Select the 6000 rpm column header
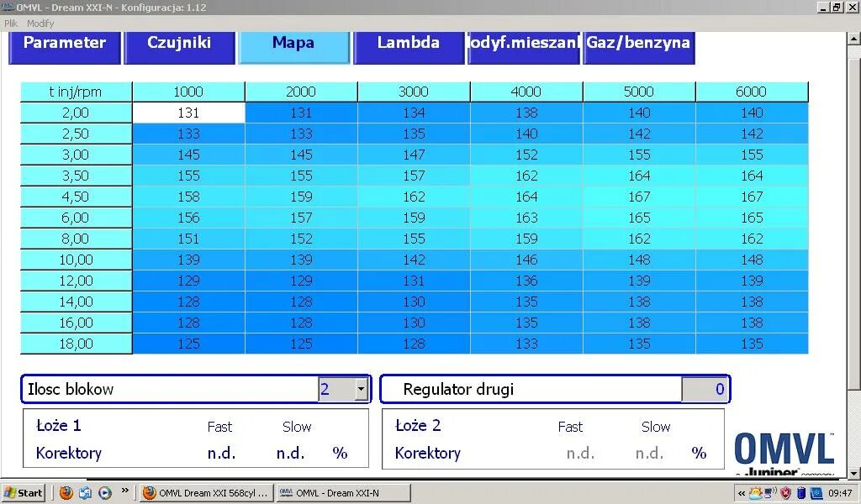The width and height of the screenshot is (861, 504). point(751,92)
